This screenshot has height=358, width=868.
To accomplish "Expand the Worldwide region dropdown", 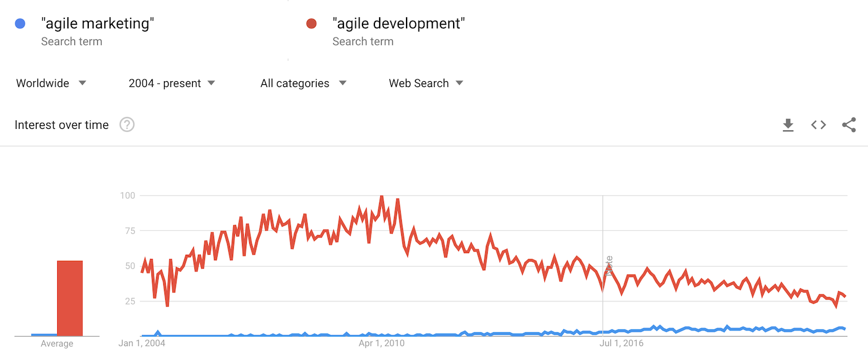I will point(51,83).
